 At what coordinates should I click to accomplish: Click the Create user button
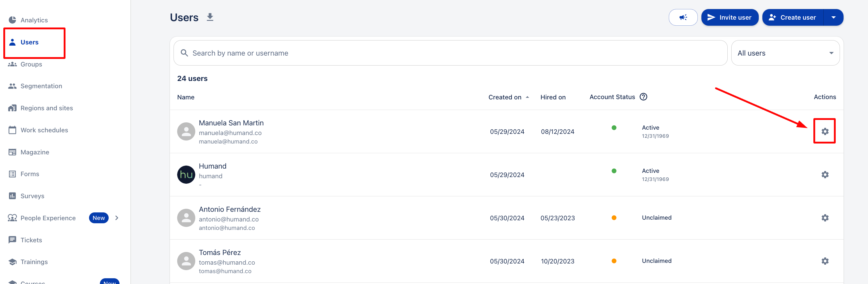[x=793, y=18]
